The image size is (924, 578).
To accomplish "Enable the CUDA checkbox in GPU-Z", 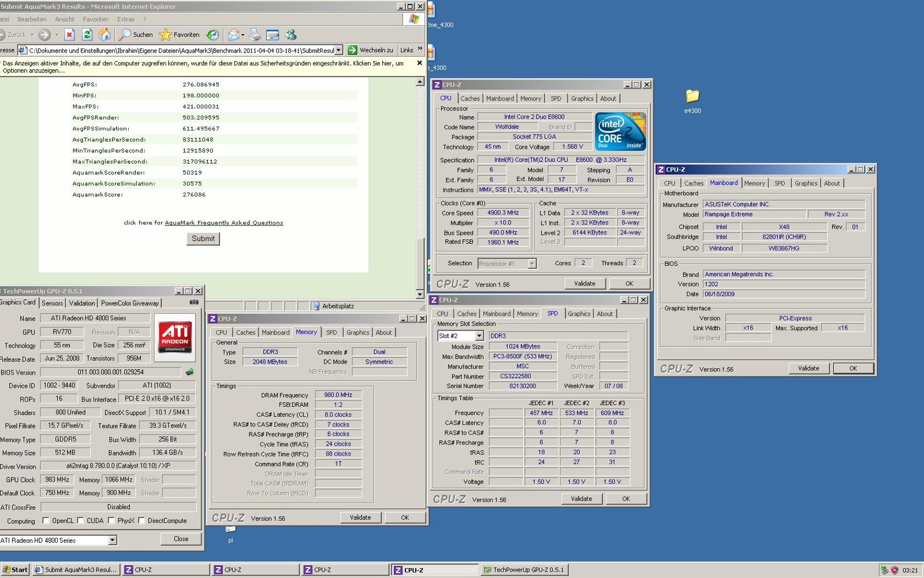I will point(80,521).
